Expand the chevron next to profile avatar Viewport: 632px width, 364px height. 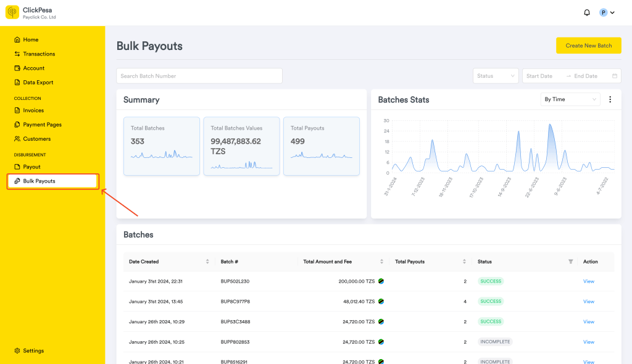click(x=612, y=12)
